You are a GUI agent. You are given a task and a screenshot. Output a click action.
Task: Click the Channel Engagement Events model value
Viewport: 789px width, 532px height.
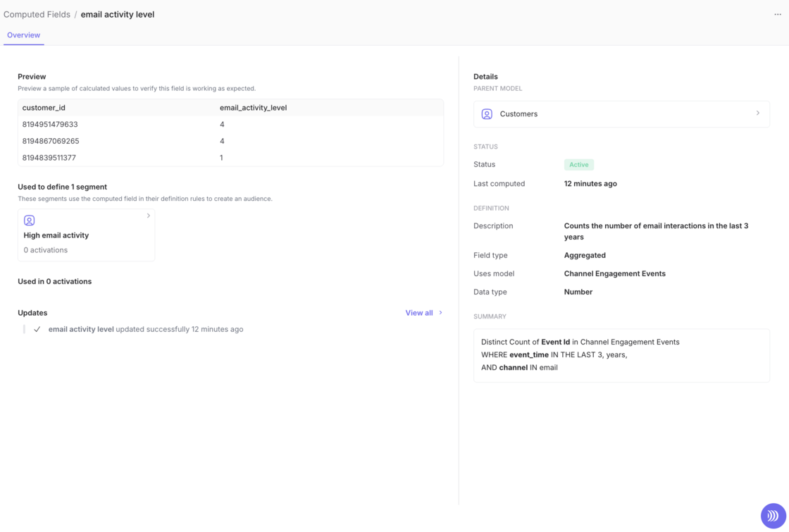click(614, 274)
